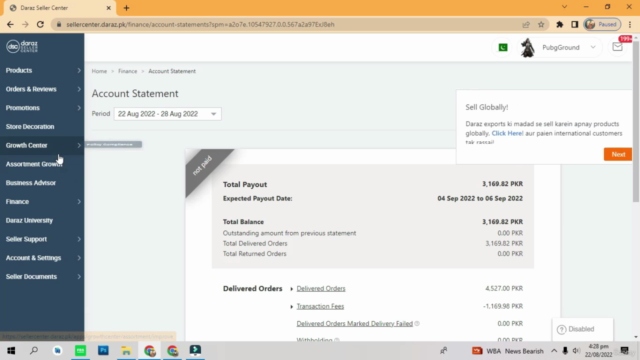Image resolution: width=640 pixels, height=360 pixels.
Task: Open browser extensions puzzle icon
Action: pos(560,24)
